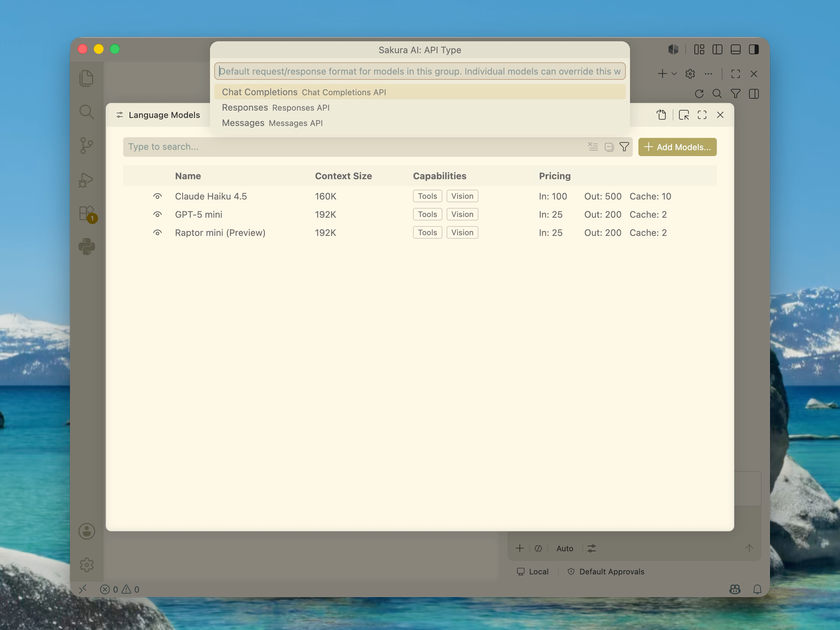The image size is (840, 630).
Task: Open Language Models in editor icon
Action: [x=684, y=115]
